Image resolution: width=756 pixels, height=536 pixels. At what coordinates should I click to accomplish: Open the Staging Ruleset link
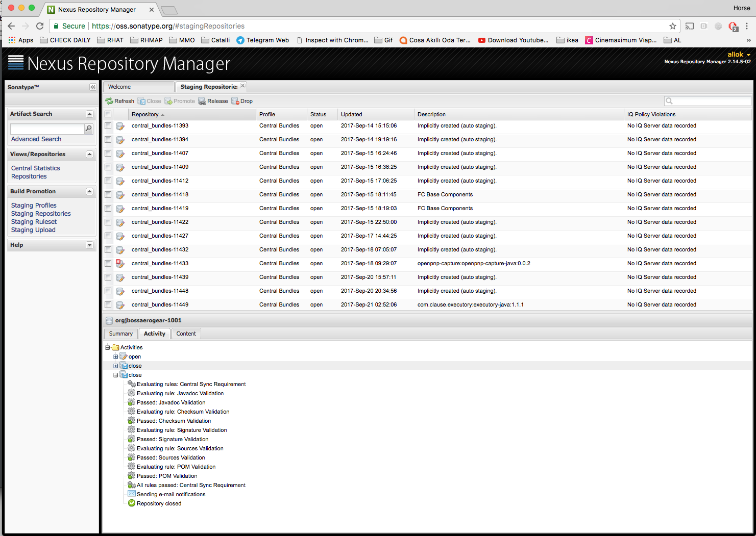(x=34, y=222)
